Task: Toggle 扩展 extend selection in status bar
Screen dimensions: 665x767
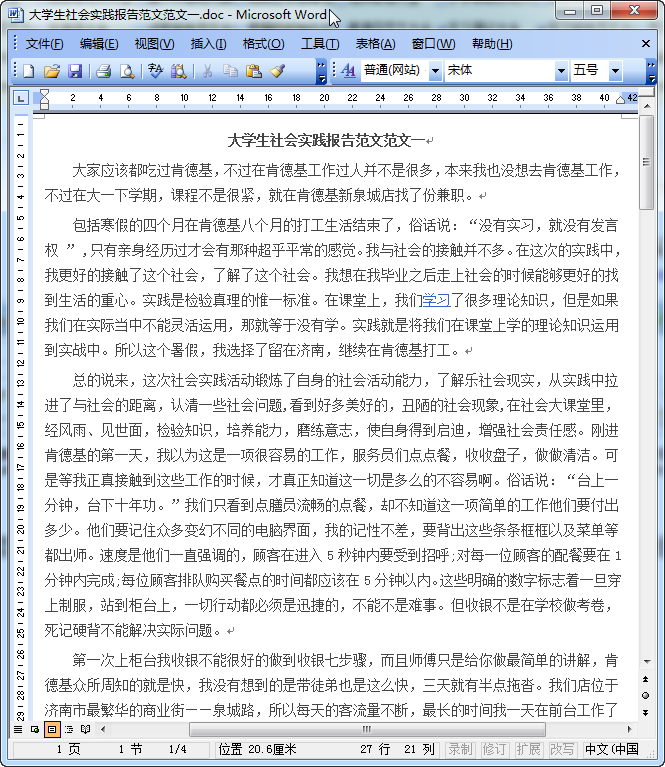Action: coord(528,749)
